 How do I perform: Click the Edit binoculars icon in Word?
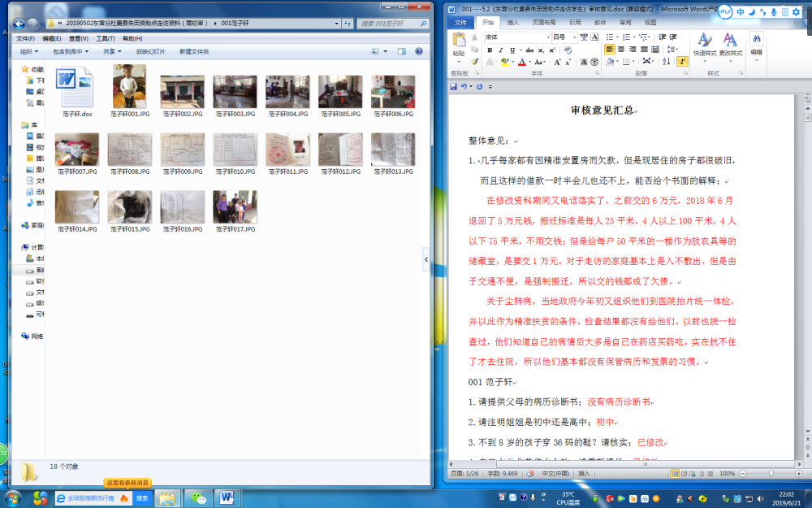756,39
